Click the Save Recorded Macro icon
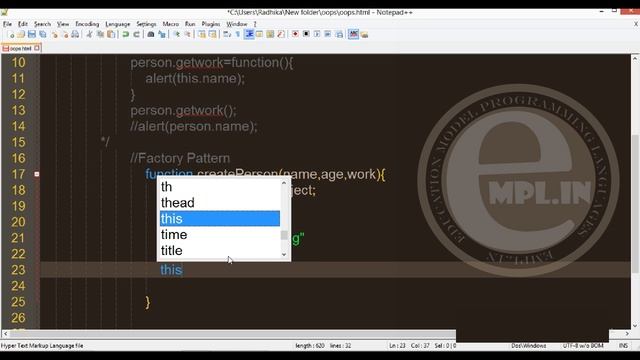The height and width of the screenshot is (360, 640). (x=339, y=35)
